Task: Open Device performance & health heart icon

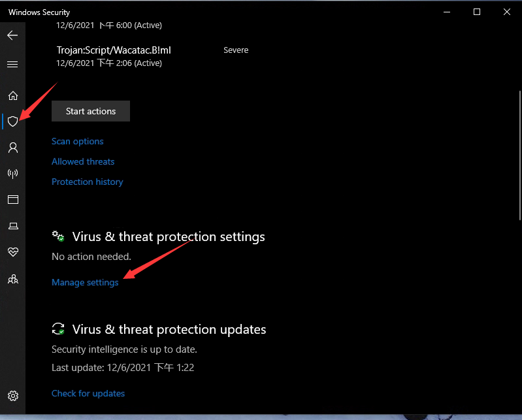Action: pyautogui.click(x=12, y=252)
